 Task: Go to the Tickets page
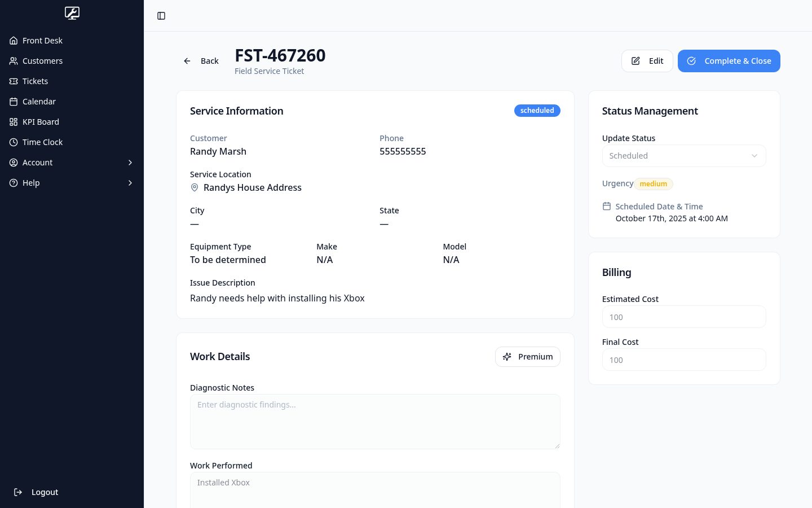pyautogui.click(x=72, y=81)
